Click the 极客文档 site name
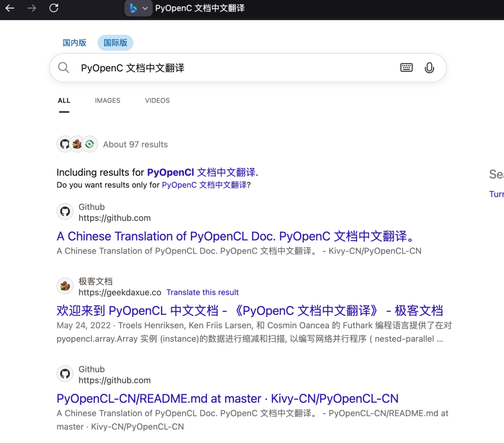The width and height of the screenshot is (504, 443). pyautogui.click(x=96, y=281)
